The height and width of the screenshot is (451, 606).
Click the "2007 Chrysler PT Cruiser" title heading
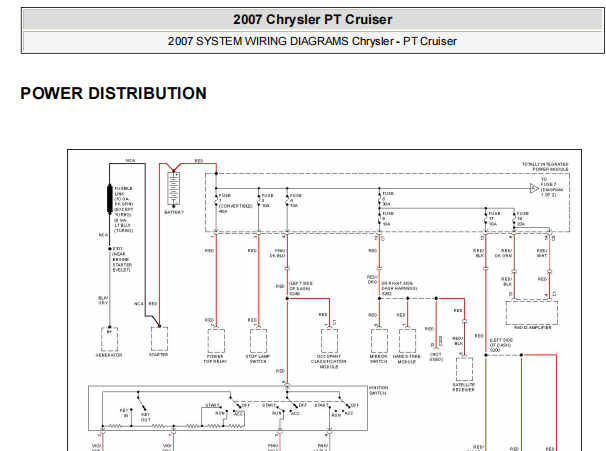(x=312, y=19)
